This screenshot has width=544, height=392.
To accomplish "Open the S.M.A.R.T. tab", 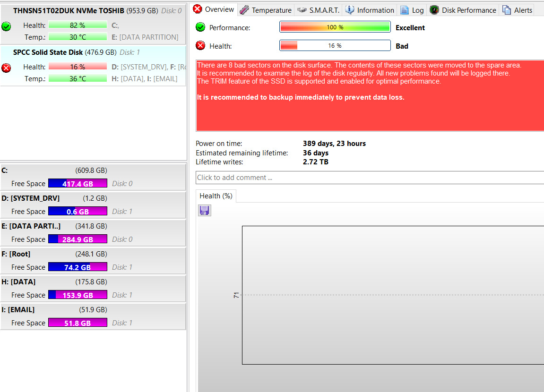I will tap(318, 10).
